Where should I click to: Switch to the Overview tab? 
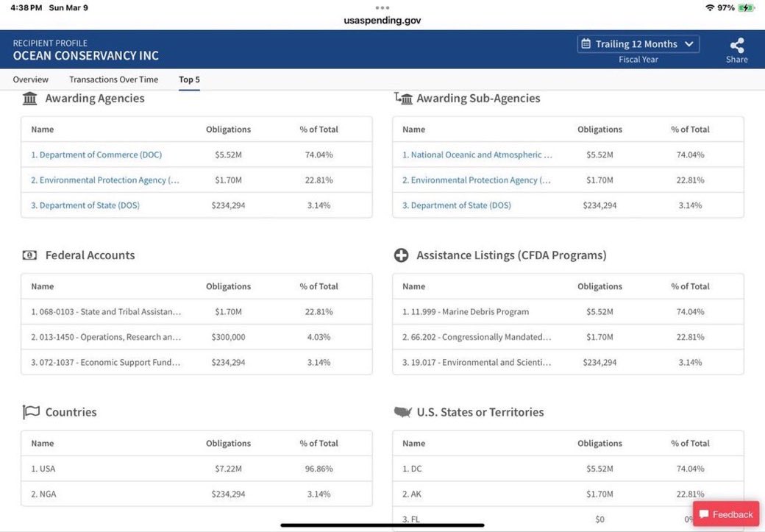coord(31,79)
